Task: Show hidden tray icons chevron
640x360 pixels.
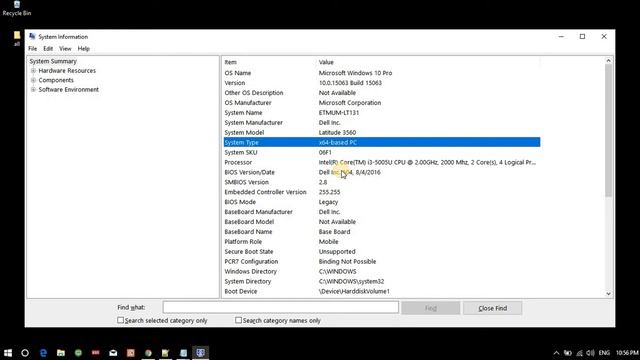Action: 556,353
